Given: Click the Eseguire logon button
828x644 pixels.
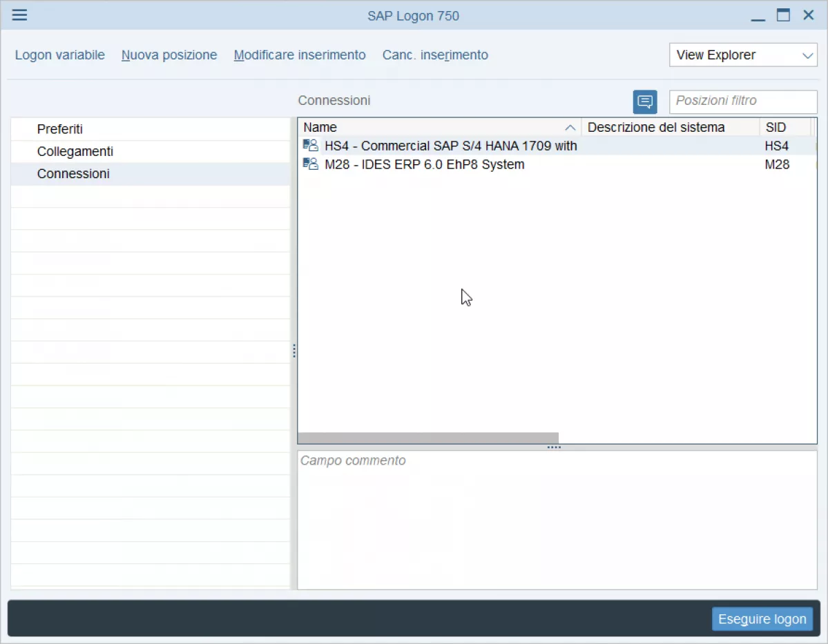Looking at the screenshot, I should [762, 618].
